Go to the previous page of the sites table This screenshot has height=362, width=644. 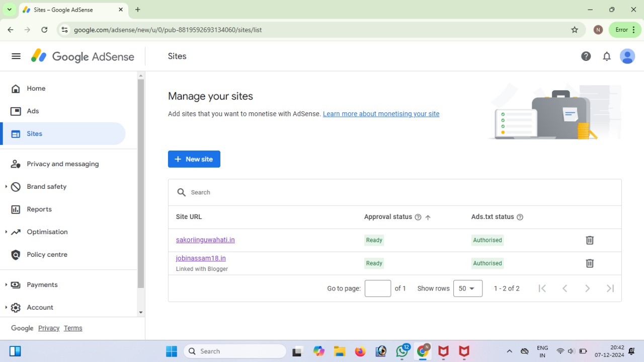click(565, 288)
